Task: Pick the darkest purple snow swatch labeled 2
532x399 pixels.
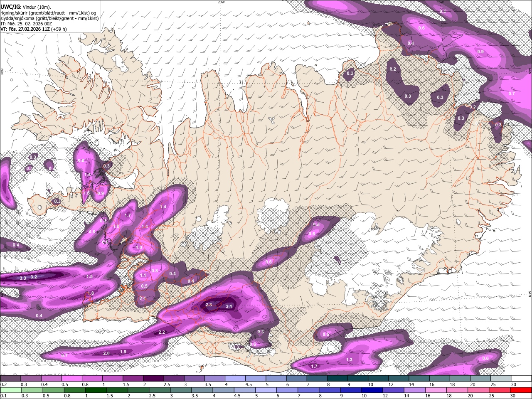Action: click(153, 378)
